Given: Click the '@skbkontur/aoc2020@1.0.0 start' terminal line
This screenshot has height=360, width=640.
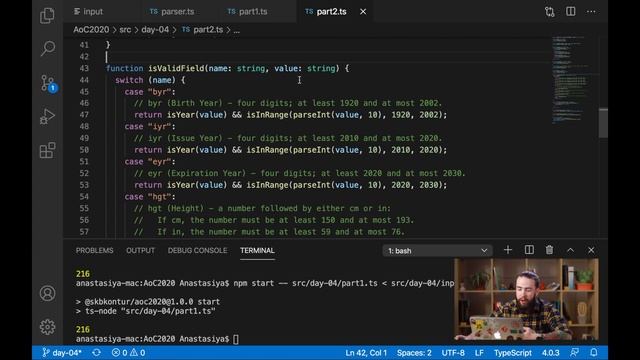Looking at the screenshot, I should 148,302.
